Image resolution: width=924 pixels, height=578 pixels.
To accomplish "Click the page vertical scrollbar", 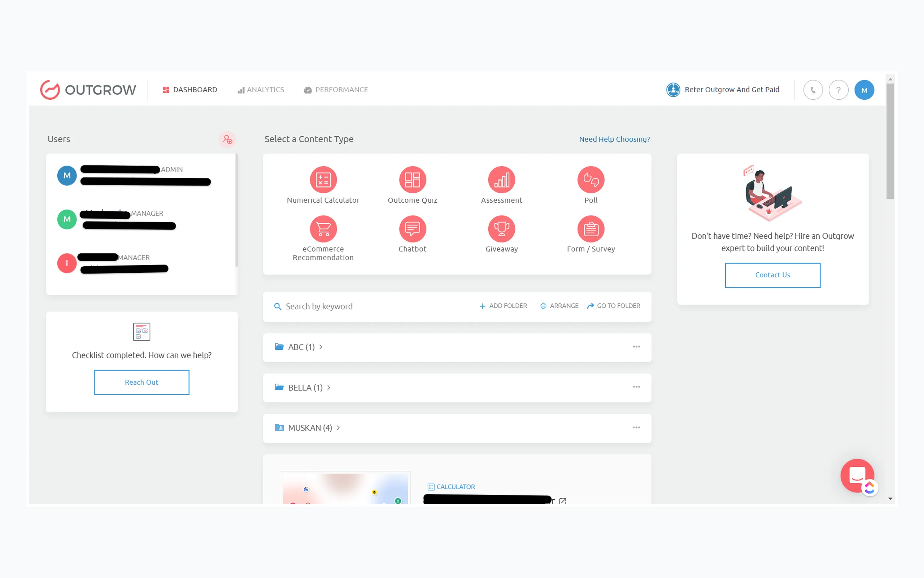I will point(890,141).
